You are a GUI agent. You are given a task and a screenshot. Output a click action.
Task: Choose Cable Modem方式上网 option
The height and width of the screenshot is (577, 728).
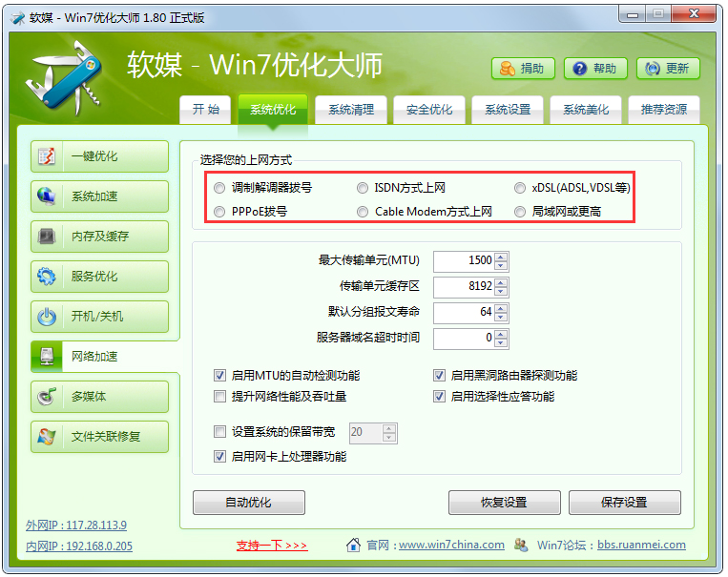click(x=363, y=212)
